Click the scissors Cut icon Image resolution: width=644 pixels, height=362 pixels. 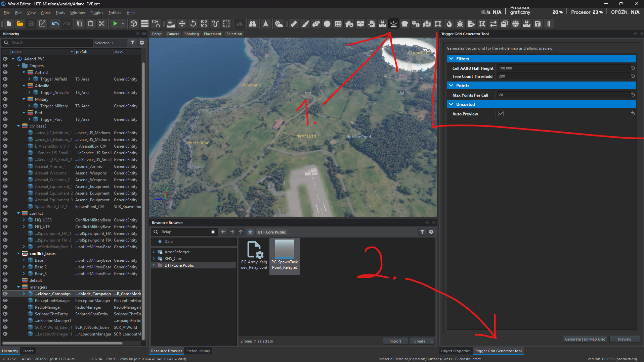click(102, 23)
